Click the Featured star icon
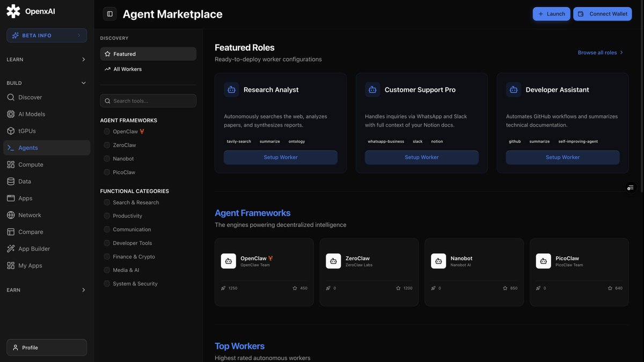The width and height of the screenshot is (644, 362). tap(107, 54)
